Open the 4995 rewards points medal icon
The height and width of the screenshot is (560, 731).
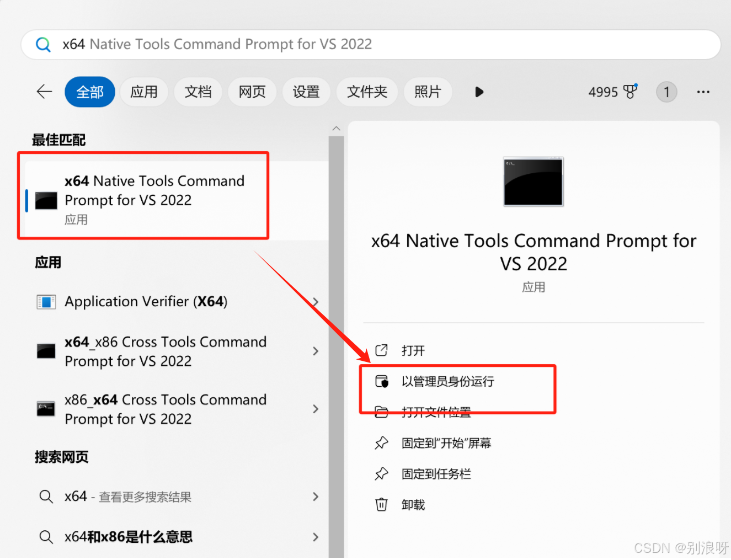[x=630, y=91]
